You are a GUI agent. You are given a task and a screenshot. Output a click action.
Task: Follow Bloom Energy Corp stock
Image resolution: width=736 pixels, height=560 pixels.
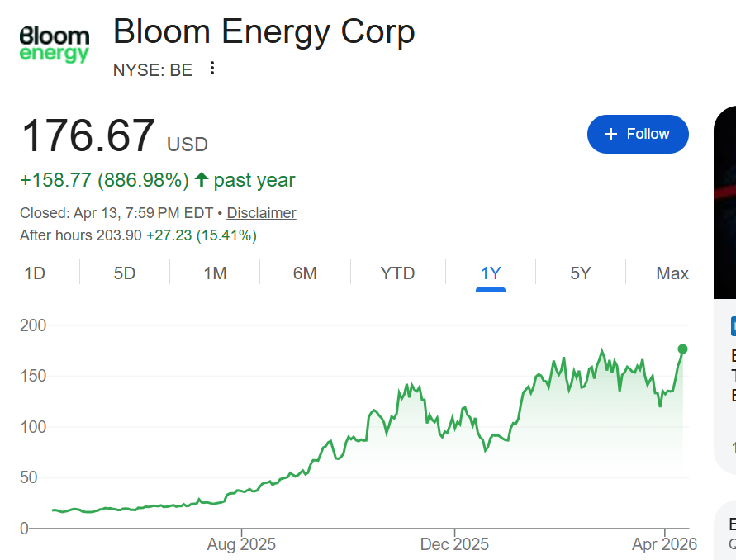[638, 134]
